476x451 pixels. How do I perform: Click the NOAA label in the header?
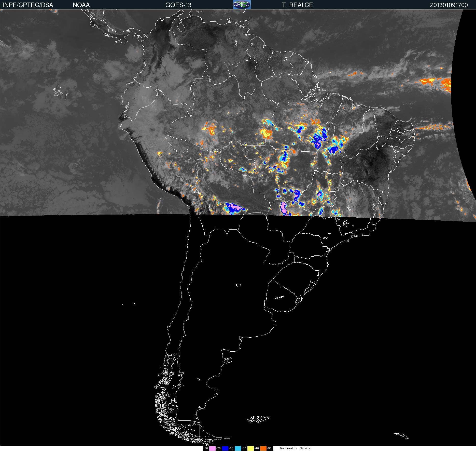81,5
